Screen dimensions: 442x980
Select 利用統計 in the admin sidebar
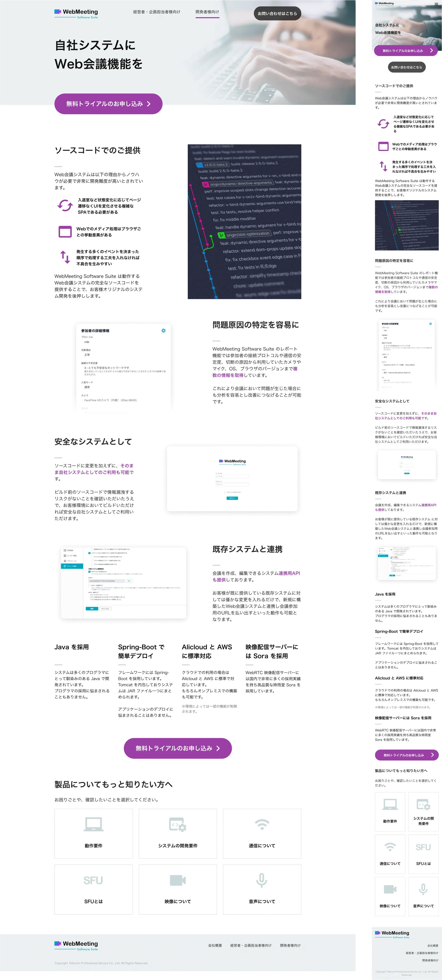[69, 550]
